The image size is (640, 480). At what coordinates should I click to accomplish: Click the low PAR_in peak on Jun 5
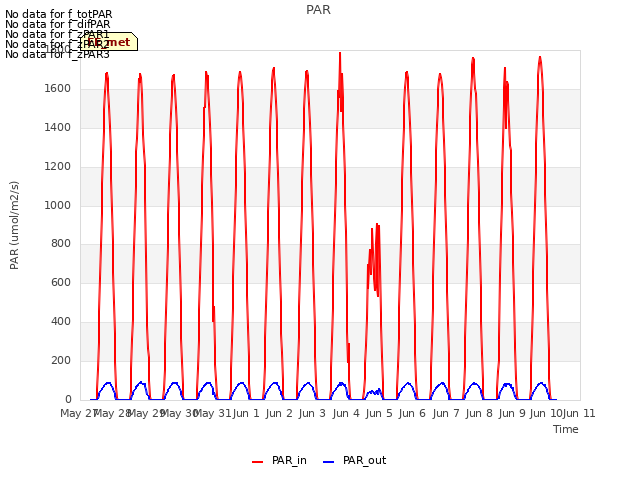pos(377,224)
